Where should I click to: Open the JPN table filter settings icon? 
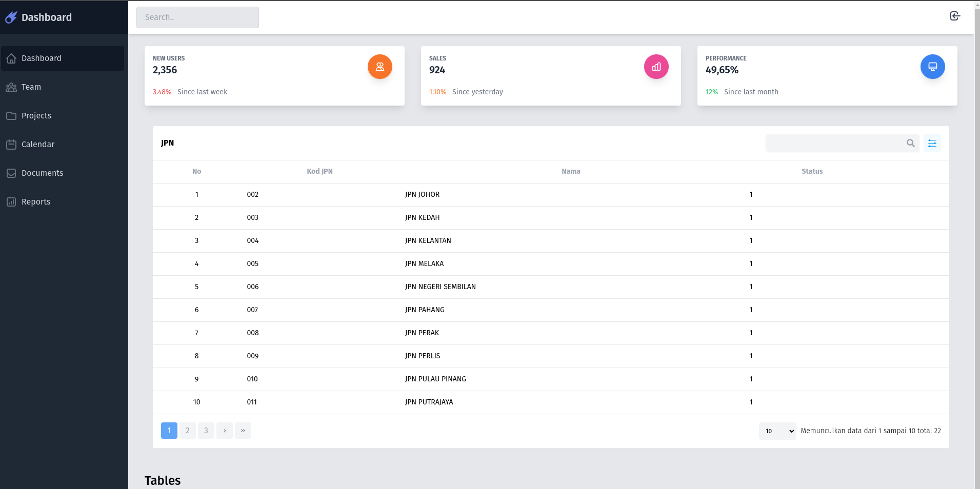point(932,144)
